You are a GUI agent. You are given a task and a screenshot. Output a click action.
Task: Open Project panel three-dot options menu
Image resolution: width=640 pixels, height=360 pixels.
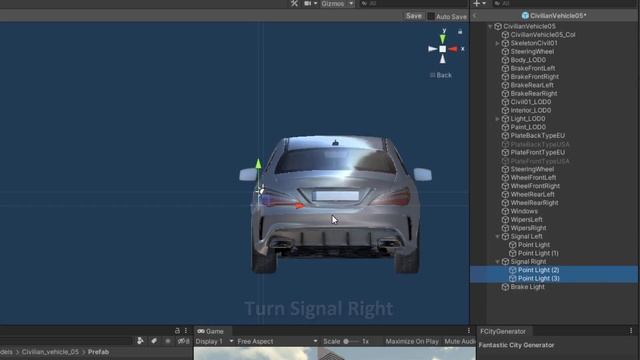tap(186, 331)
